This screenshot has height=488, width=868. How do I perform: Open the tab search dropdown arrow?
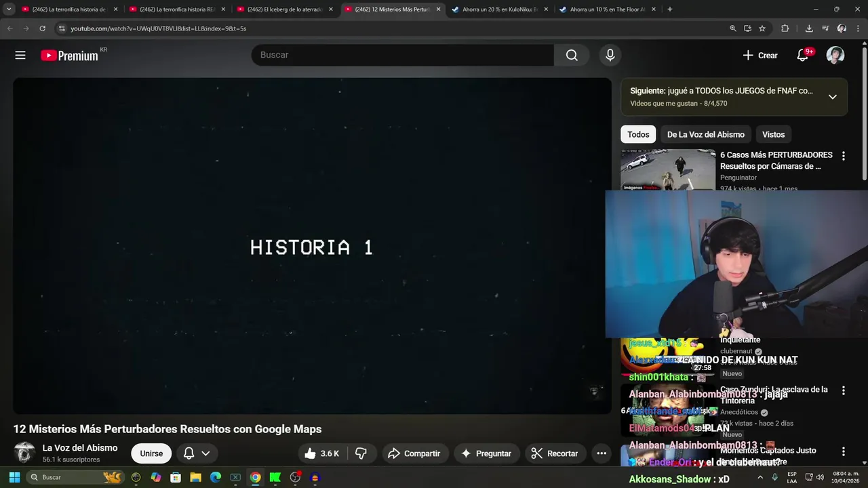(9, 9)
